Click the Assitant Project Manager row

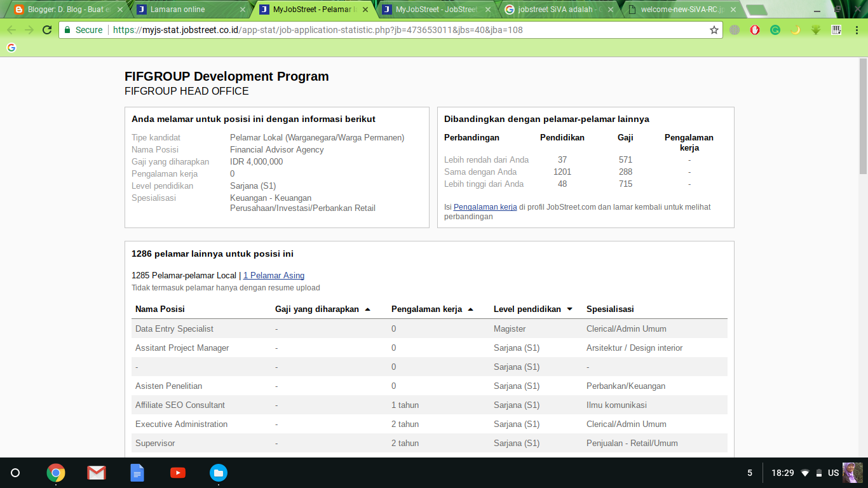coord(430,348)
